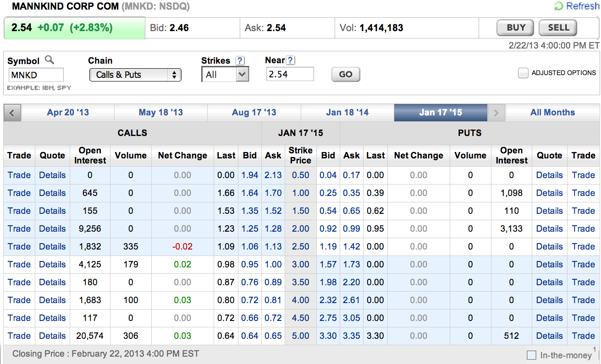The height and width of the screenshot is (364, 601).
Task: Open the Near help question mark
Action: coord(291,60)
